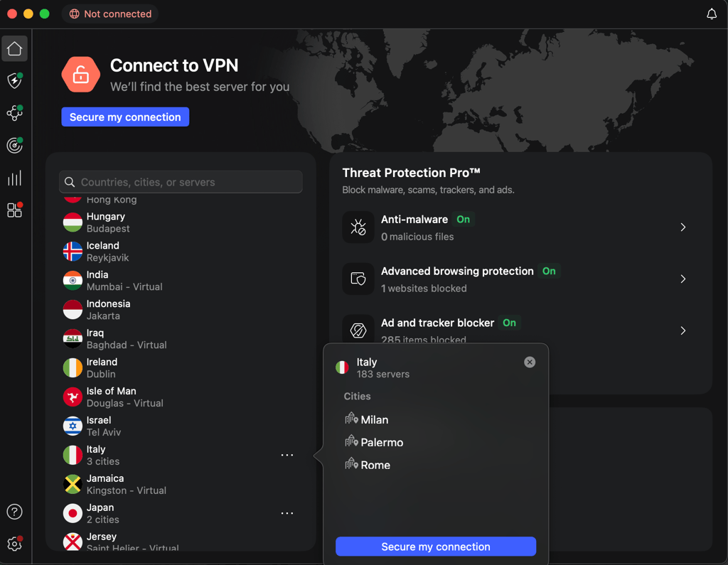This screenshot has width=728, height=565.
Task: Click the Jamaica flag icon
Action: 73,484
